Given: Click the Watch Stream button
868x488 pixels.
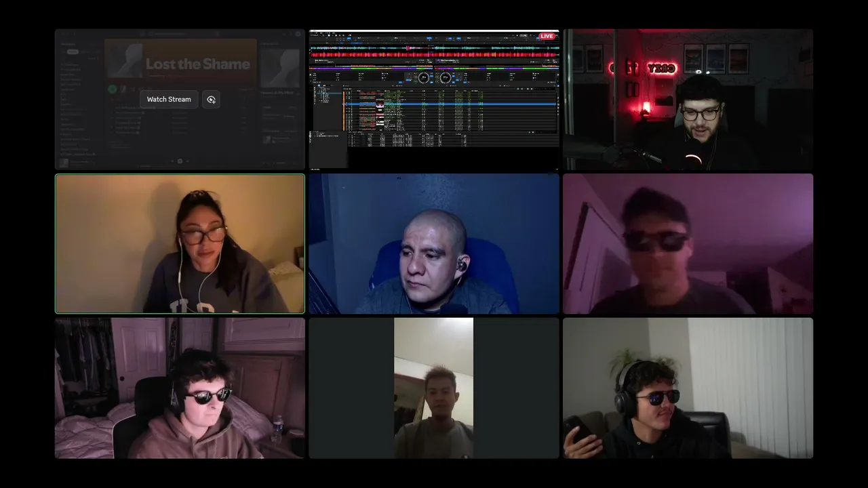Looking at the screenshot, I should tap(169, 100).
